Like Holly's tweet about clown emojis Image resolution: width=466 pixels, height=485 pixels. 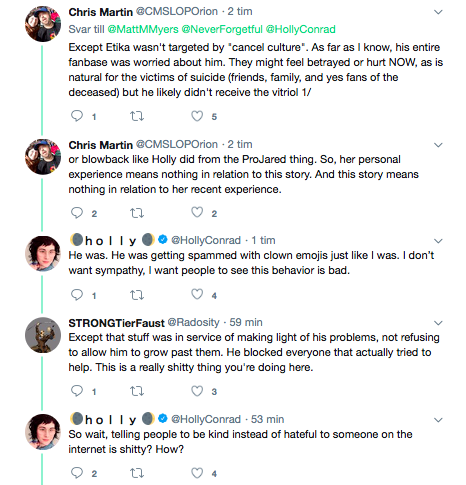click(x=197, y=294)
